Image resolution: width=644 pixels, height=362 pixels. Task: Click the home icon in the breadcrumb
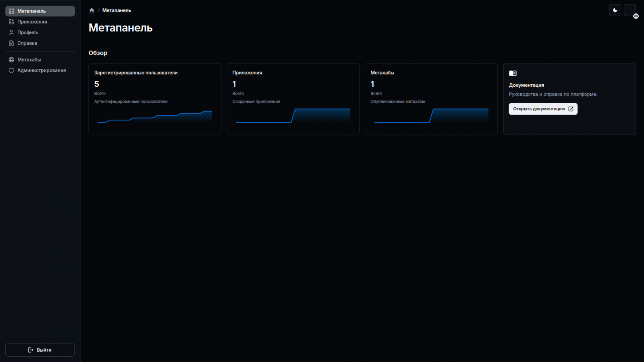pyautogui.click(x=92, y=10)
